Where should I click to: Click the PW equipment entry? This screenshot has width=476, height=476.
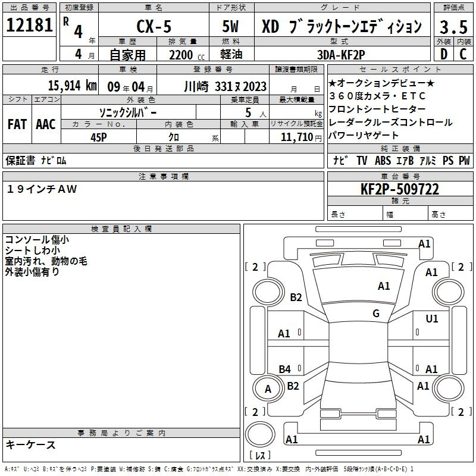(x=465, y=160)
